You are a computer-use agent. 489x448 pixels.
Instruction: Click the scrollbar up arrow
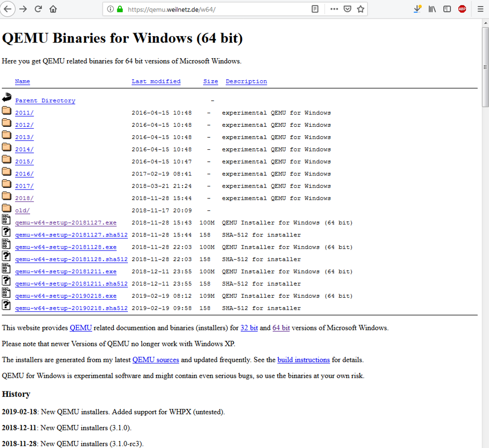click(x=485, y=23)
